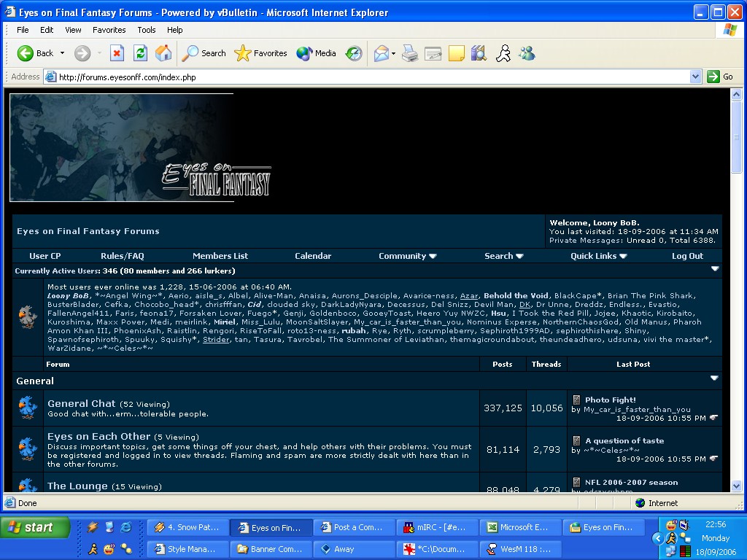
Task: Stop page loading with red X icon
Action: [117, 53]
